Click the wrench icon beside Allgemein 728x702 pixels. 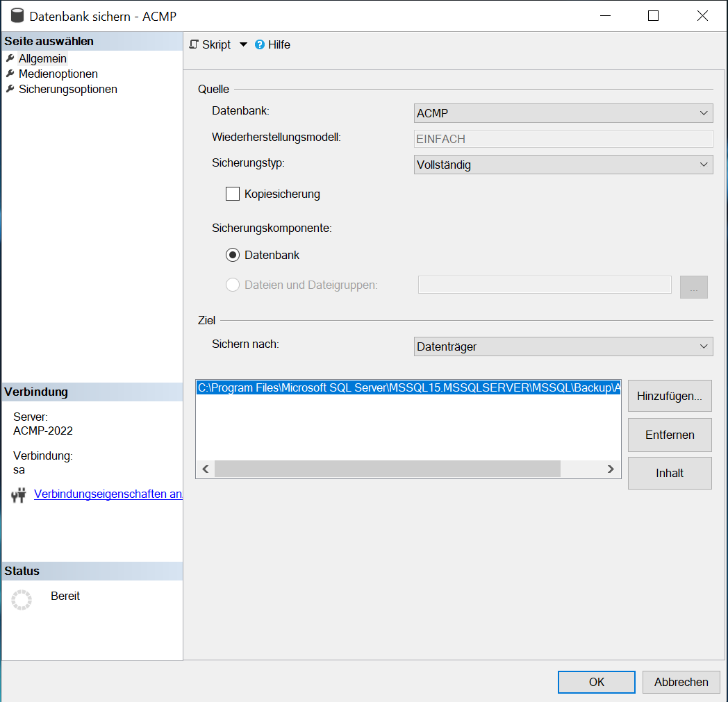10,58
